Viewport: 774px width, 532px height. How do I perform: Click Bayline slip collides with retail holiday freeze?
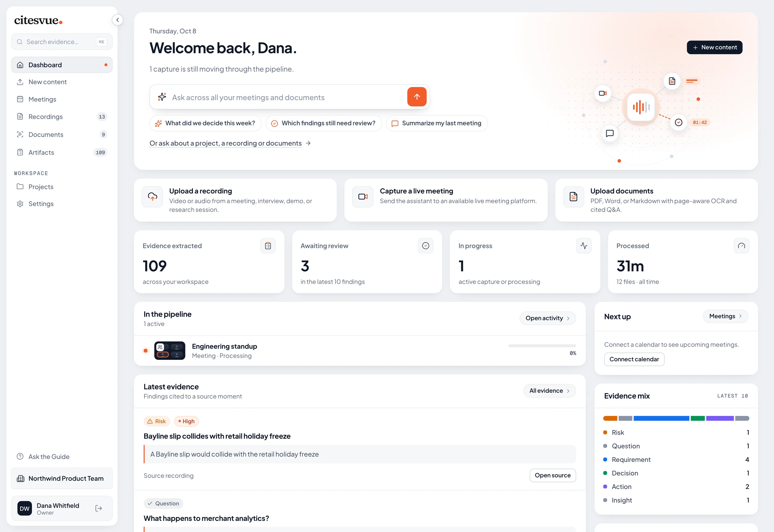pos(217,436)
